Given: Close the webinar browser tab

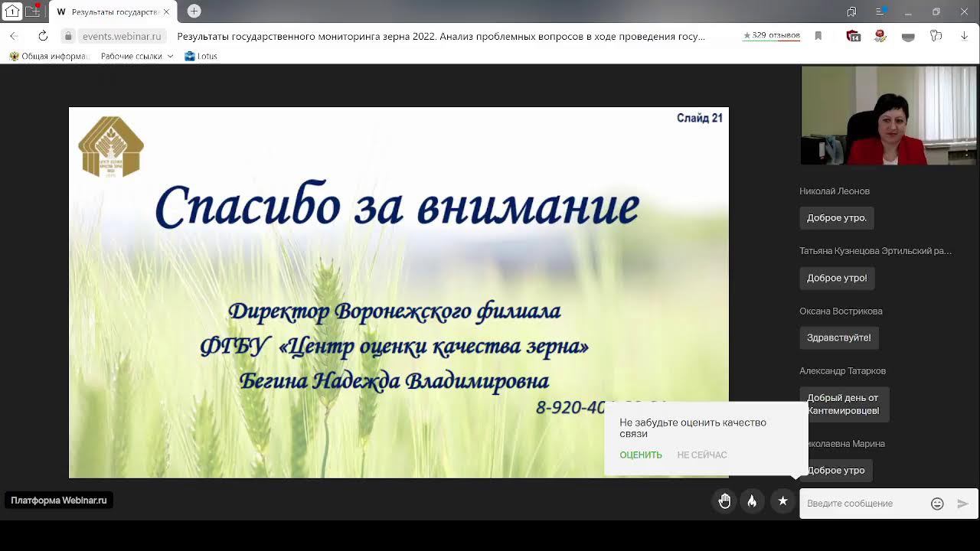Looking at the screenshot, I should [166, 12].
